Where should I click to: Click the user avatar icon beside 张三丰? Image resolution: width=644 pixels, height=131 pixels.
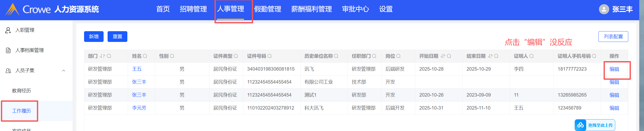click(x=604, y=9)
